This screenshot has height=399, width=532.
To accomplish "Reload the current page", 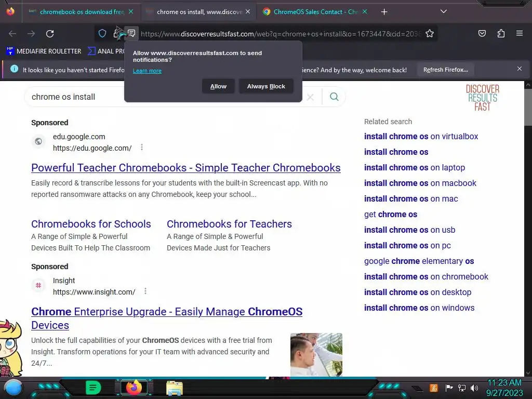I will pos(50,34).
